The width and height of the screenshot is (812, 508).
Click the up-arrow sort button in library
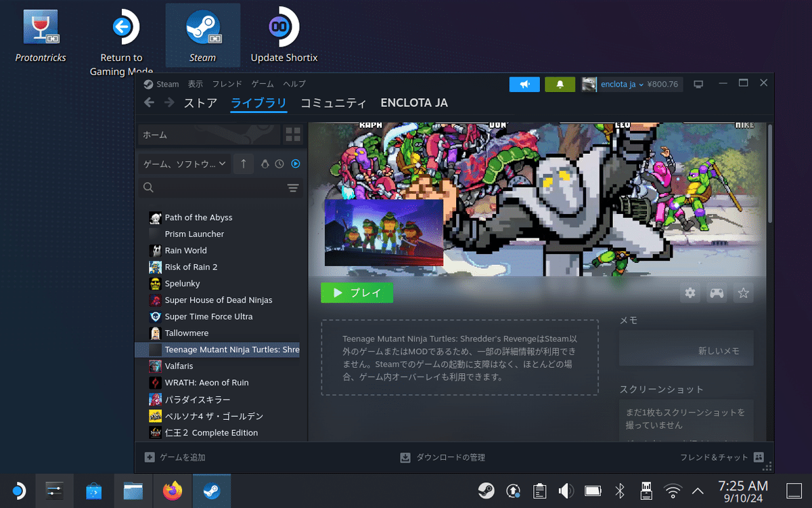point(244,164)
